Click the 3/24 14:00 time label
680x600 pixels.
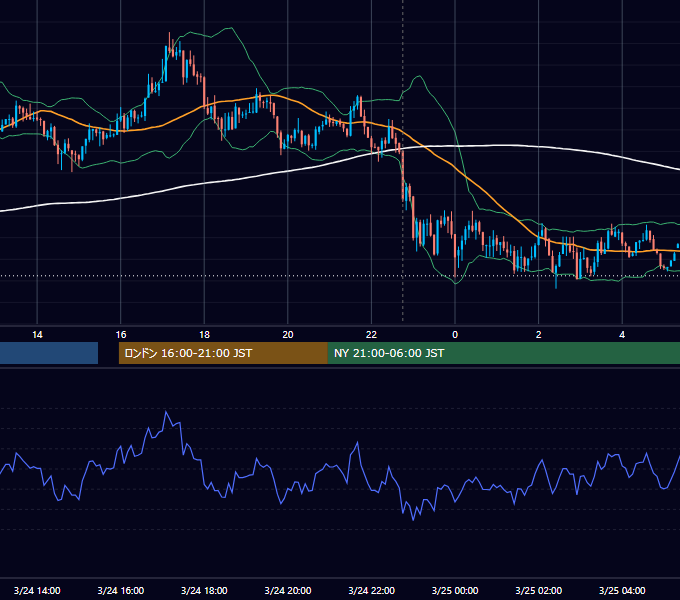pyautogui.click(x=37, y=590)
